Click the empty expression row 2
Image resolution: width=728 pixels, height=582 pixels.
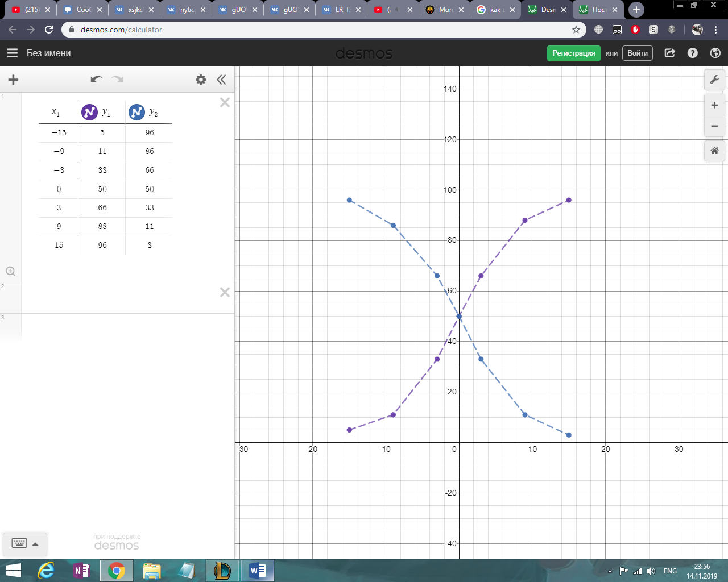point(119,298)
